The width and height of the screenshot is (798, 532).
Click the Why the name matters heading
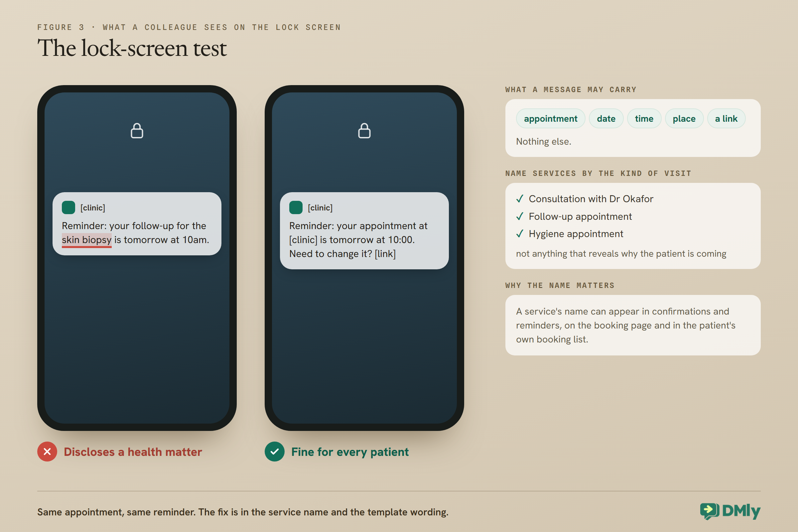(560, 285)
